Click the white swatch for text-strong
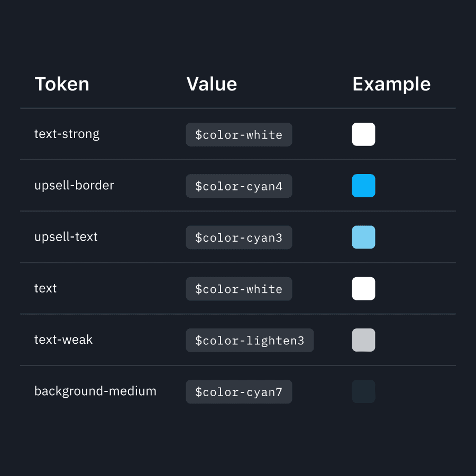This screenshot has height=476, width=476. coord(363,134)
